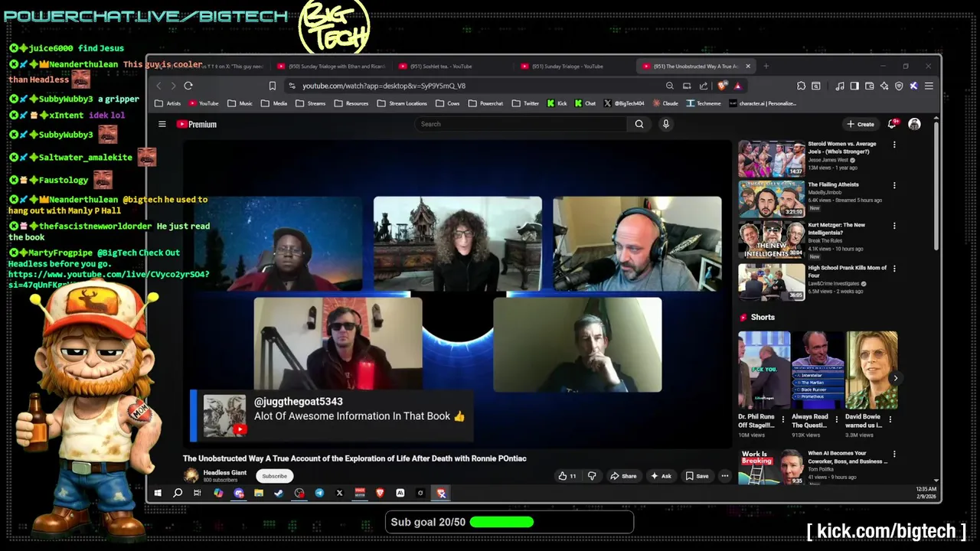Open the Techmeme bookmark

click(704, 103)
